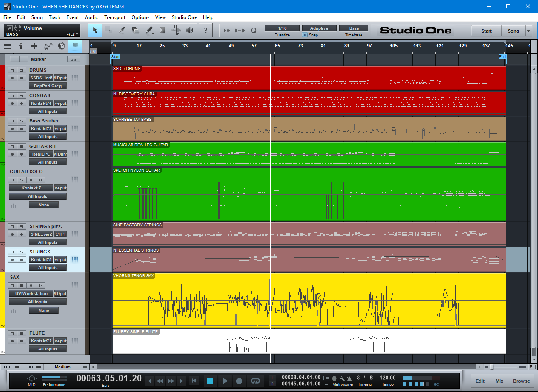
Task: Click the Return to Zero transport button
Action: [194, 381]
